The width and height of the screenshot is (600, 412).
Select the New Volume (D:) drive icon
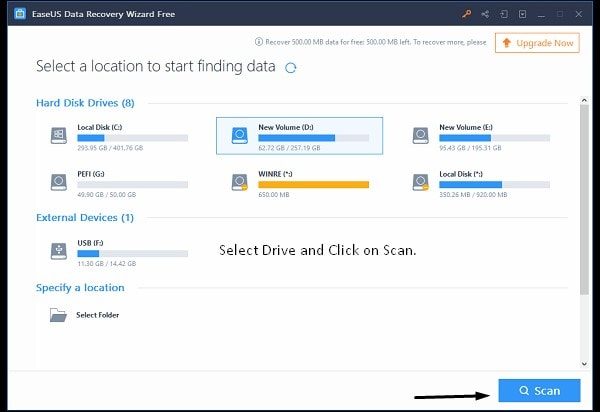(x=240, y=135)
